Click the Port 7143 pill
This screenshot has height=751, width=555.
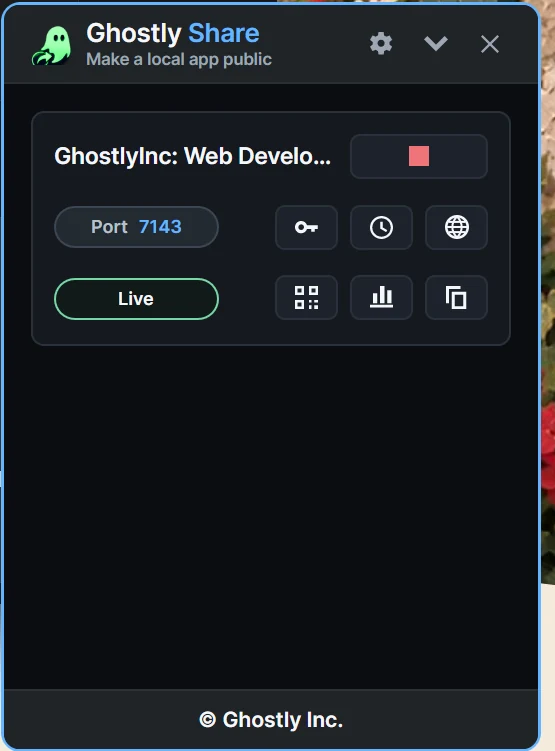(x=136, y=227)
